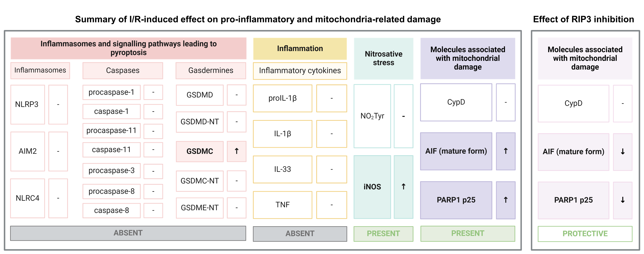The width and height of the screenshot is (644, 254).
Task: Click the caspase-11 box
Action: click(111, 150)
